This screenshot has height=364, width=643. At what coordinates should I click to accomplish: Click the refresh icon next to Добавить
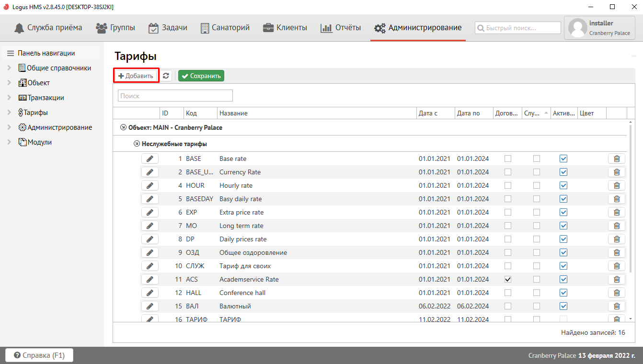coord(166,76)
